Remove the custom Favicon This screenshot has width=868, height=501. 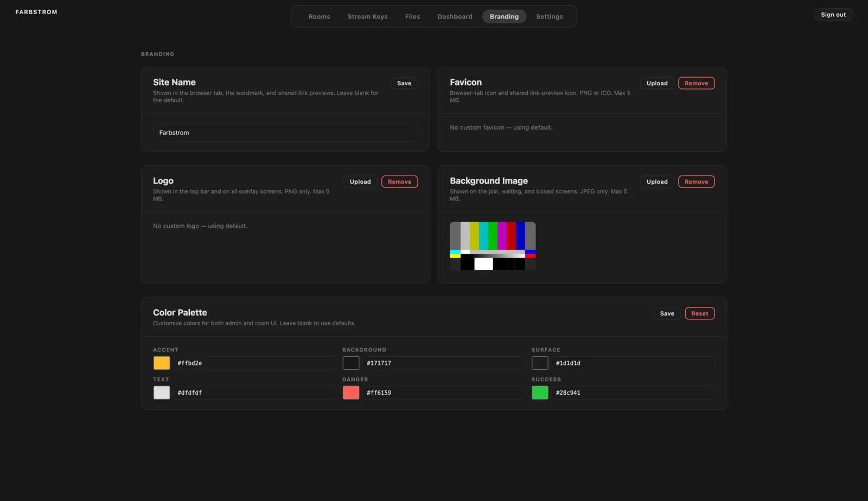pos(696,83)
